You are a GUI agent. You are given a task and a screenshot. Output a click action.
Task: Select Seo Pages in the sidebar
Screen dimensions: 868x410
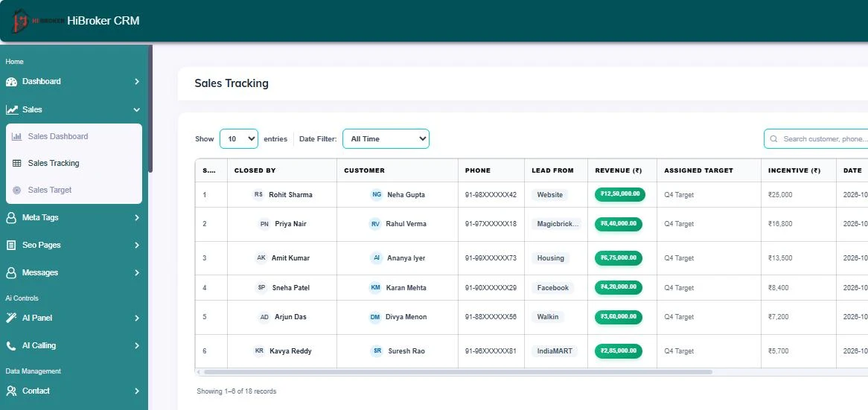[x=73, y=245]
